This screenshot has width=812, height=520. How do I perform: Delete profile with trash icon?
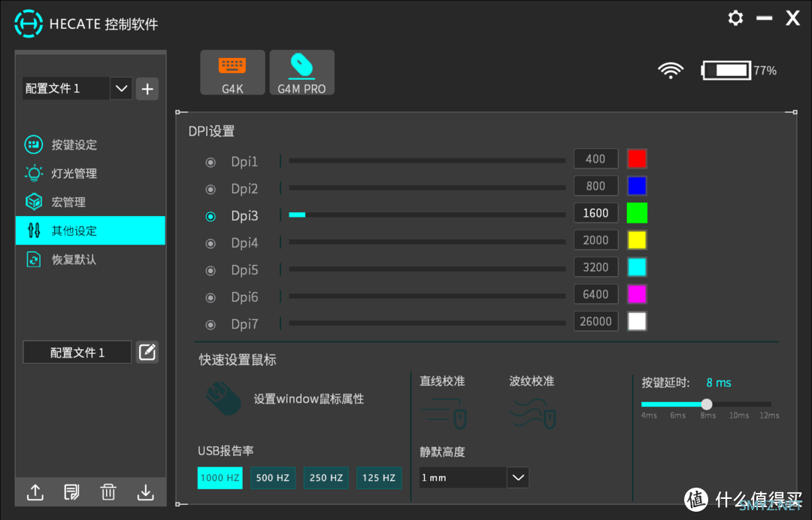tap(108, 492)
